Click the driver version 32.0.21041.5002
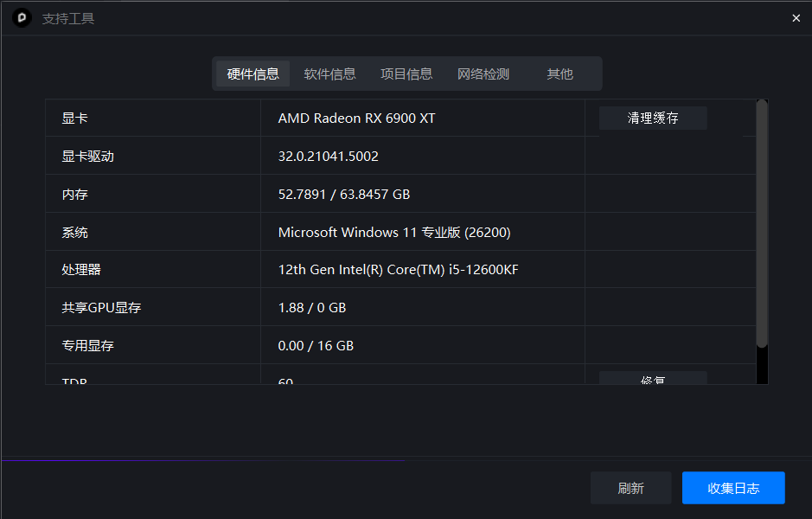Image resolution: width=812 pixels, height=519 pixels. [328, 157]
